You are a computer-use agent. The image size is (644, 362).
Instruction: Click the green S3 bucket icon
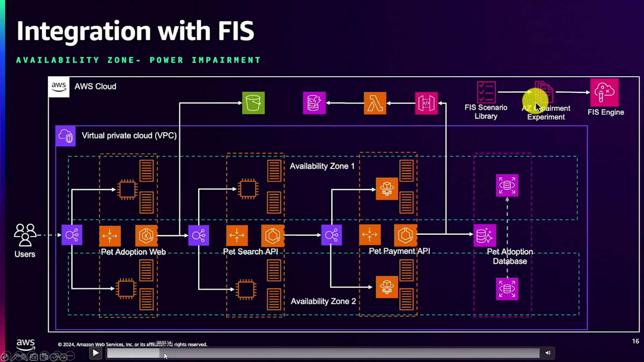click(x=253, y=103)
